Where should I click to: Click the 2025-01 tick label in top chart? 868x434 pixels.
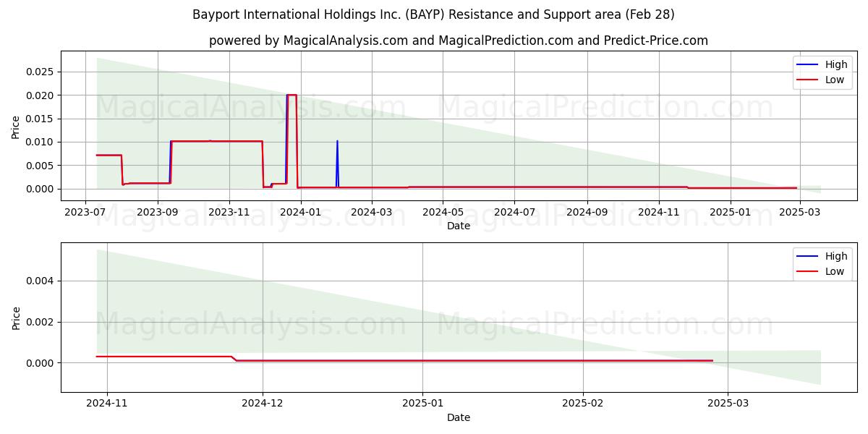click(x=731, y=213)
